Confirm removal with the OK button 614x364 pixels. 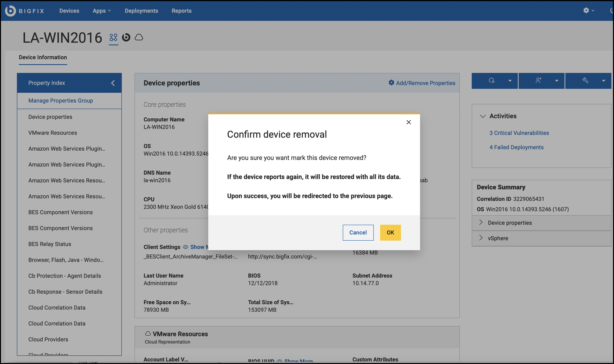[x=390, y=232]
